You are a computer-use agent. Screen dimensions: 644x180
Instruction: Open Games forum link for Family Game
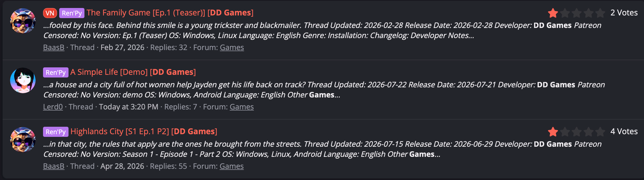[x=232, y=47]
